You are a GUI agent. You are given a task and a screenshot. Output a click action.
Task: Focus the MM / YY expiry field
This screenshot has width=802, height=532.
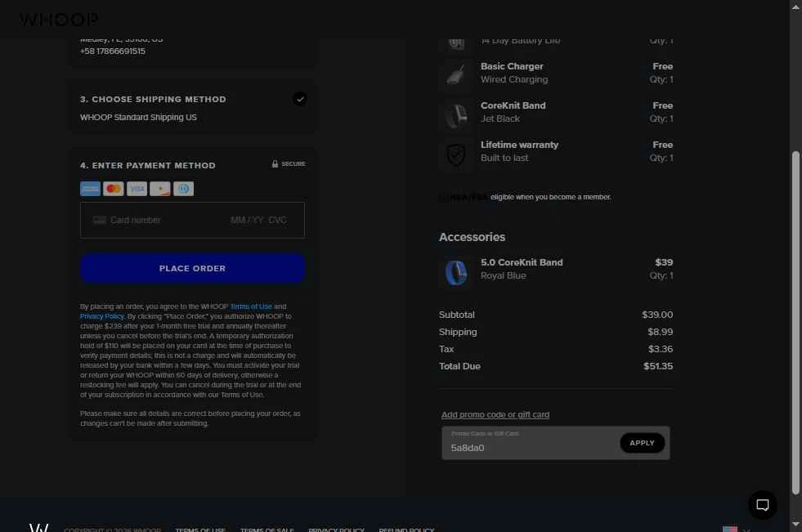[x=247, y=221]
